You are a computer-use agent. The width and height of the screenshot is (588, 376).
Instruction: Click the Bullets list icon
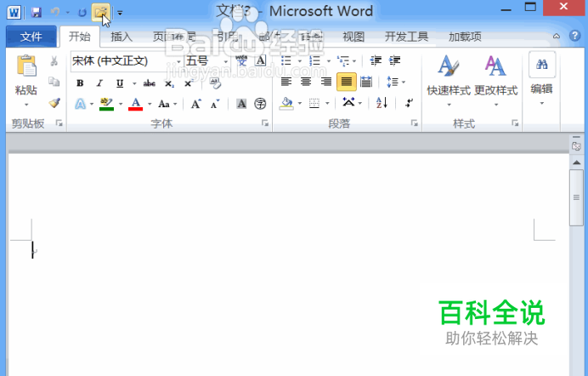pos(286,60)
